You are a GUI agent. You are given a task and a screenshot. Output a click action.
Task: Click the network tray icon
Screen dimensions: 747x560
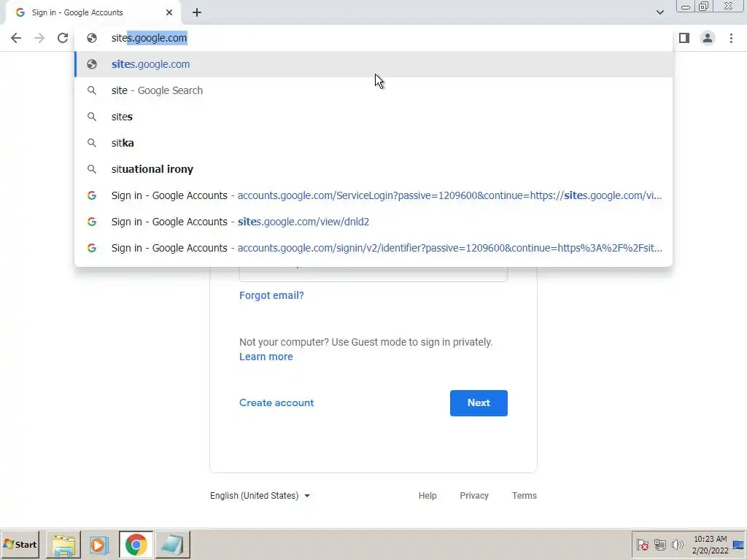[x=659, y=544]
